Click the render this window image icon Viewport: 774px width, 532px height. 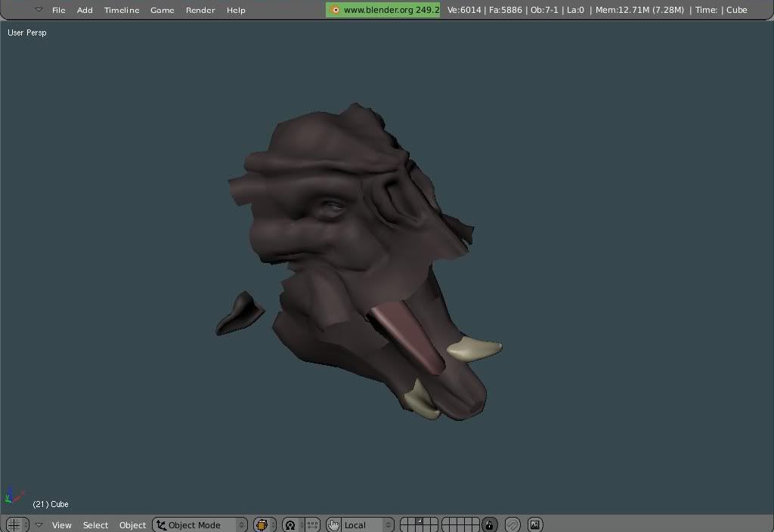[x=535, y=524]
